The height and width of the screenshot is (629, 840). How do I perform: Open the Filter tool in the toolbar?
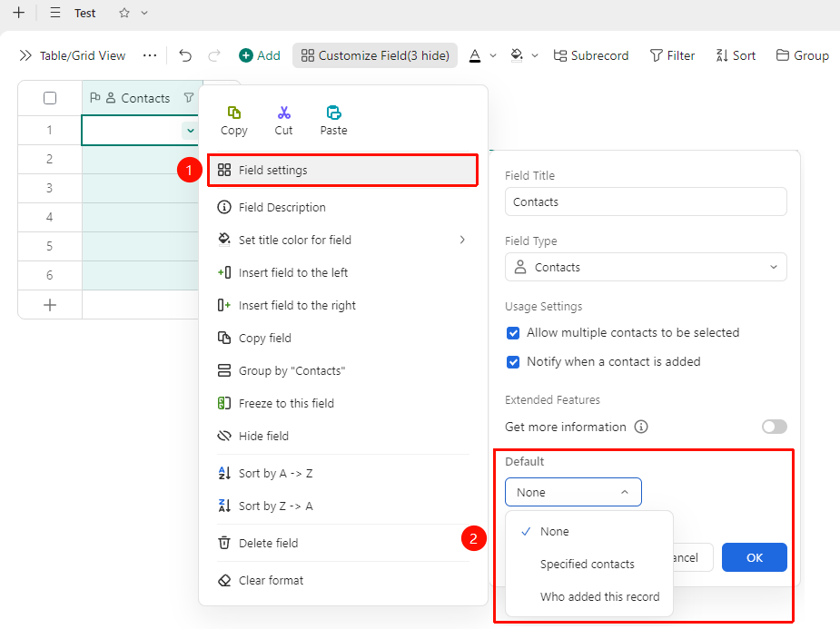click(672, 55)
